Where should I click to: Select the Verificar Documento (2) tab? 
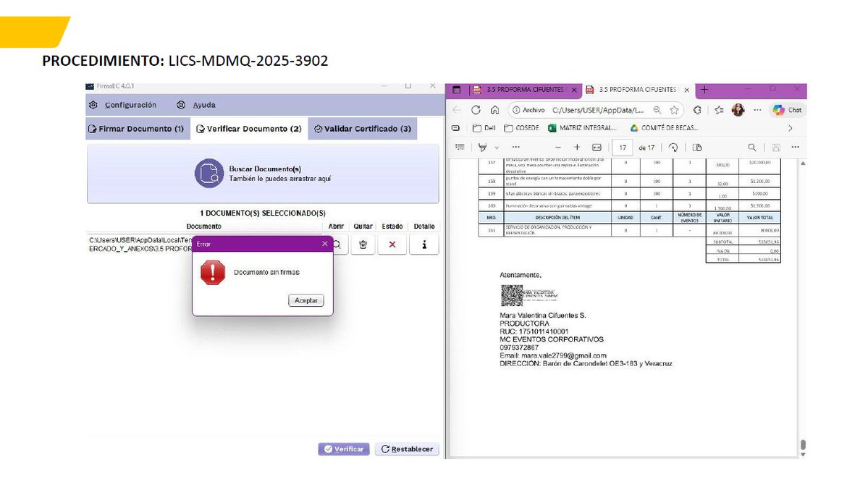click(249, 129)
